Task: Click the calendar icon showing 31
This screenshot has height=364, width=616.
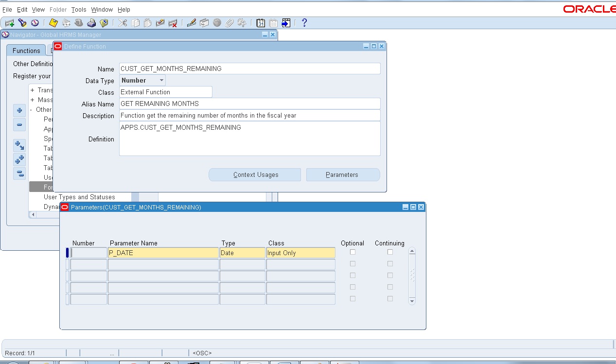Action: [x=261, y=23]
